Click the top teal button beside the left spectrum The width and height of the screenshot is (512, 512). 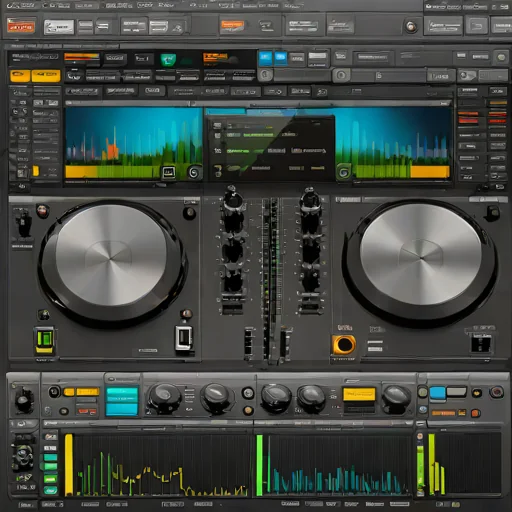coord(50,457)
